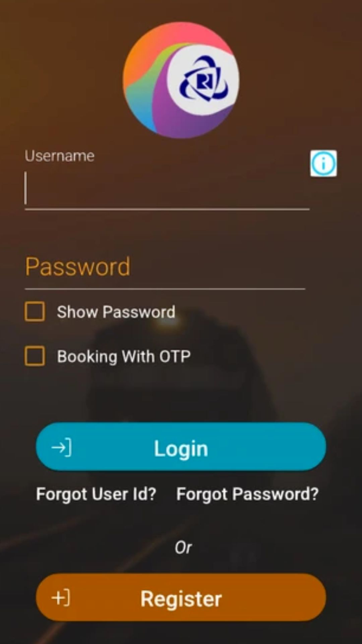Click the arrow-into-bracket icon on Login button
The width and height of the screenshot is (362, 644).
point(61,447)
